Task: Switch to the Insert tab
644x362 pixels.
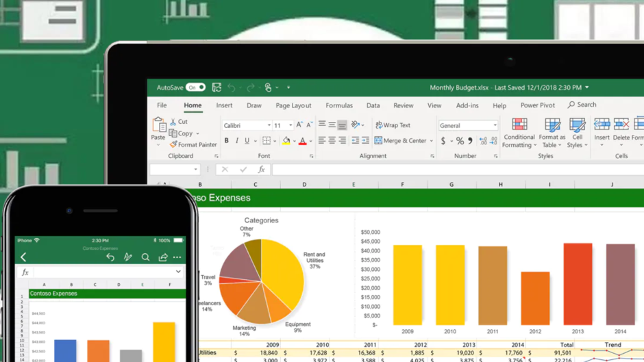Action: tap(224, 105)
